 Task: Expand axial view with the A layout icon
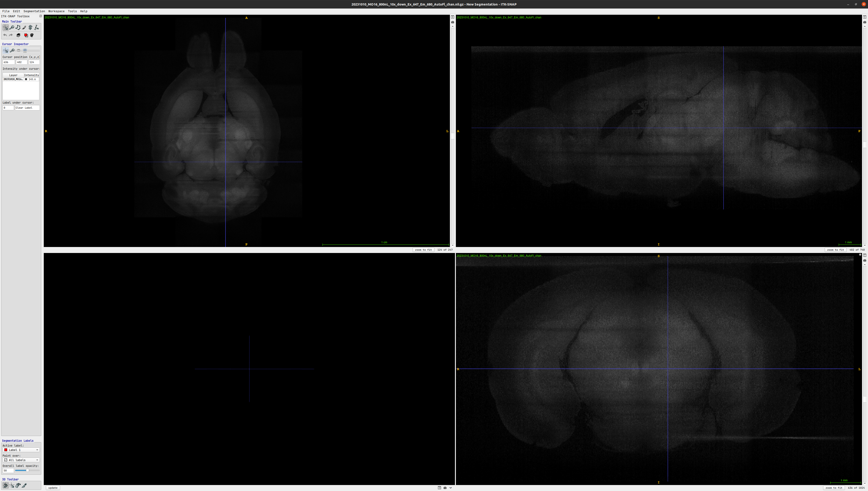click(453, 17)
